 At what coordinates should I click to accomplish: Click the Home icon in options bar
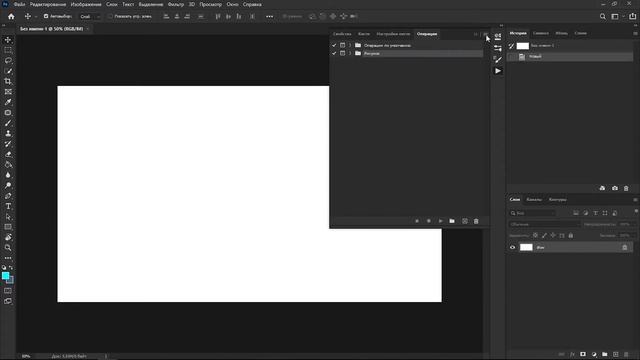click(11, 16)
